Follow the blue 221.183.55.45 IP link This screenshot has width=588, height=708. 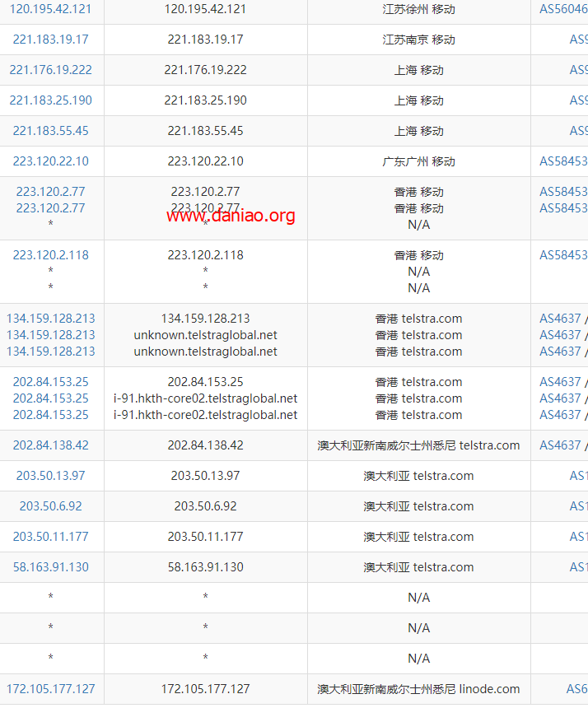tap(50, 131)
